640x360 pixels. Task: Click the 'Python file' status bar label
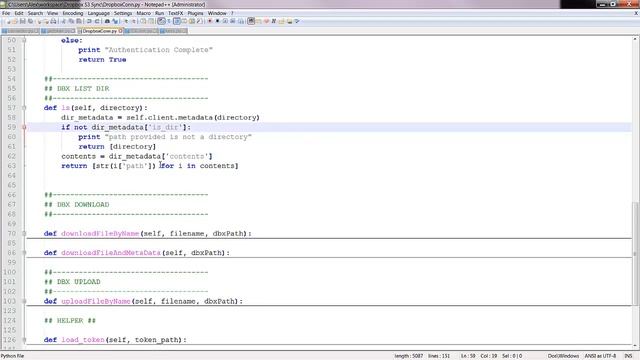click(x=13, y=356)
